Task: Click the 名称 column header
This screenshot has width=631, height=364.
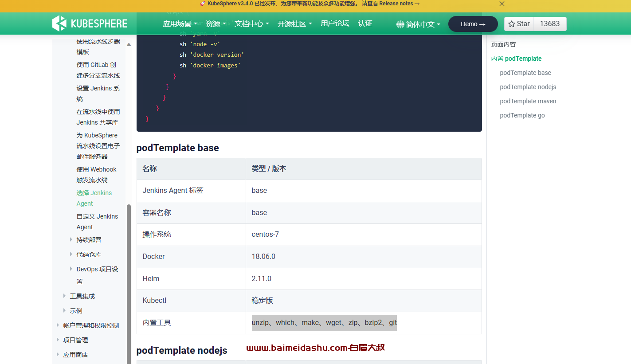Action: [191, 169]
